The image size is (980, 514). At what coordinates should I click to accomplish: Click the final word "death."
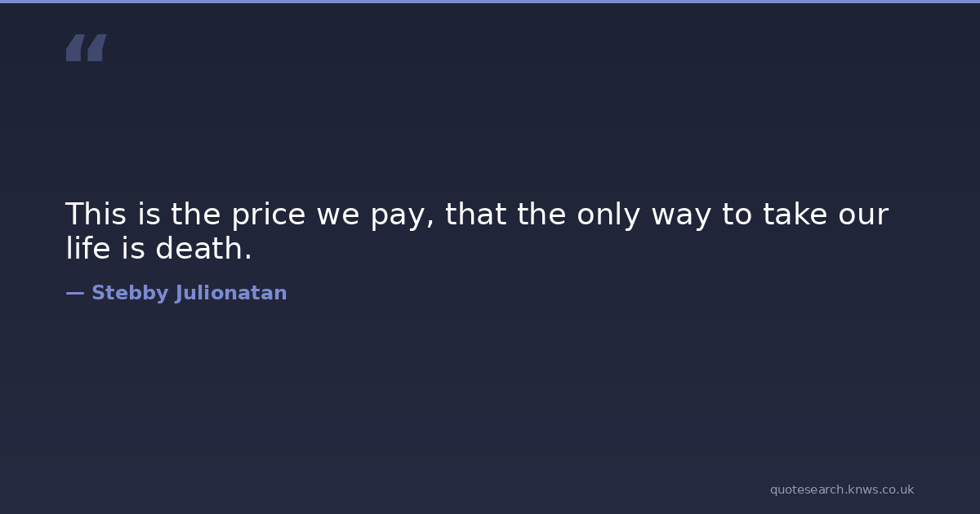204,249
